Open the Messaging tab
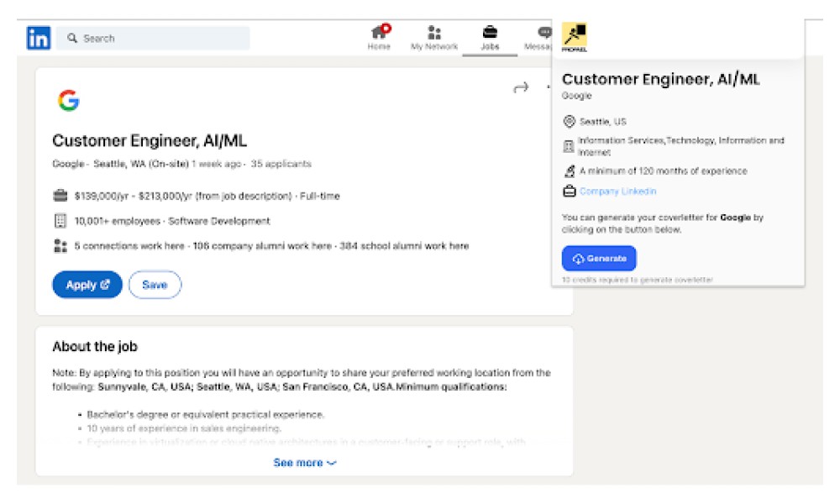The image size is (840, 504). tap(538, 38)
